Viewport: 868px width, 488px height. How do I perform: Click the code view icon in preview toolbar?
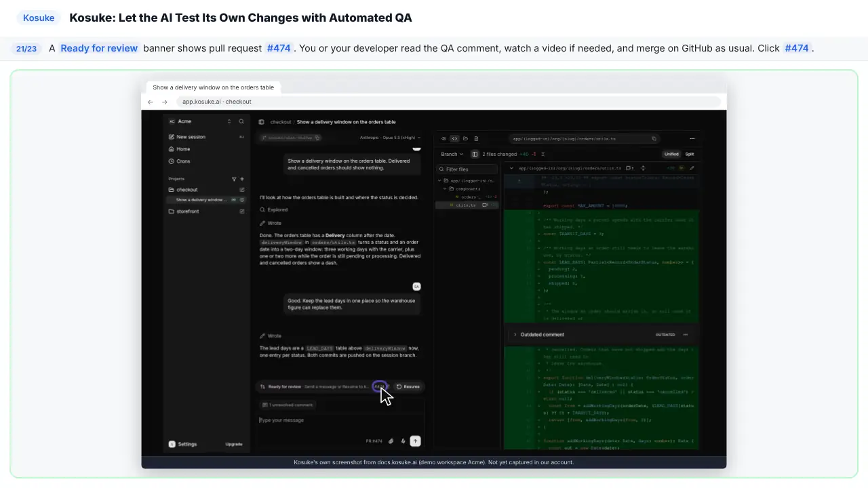click(454, 138)
